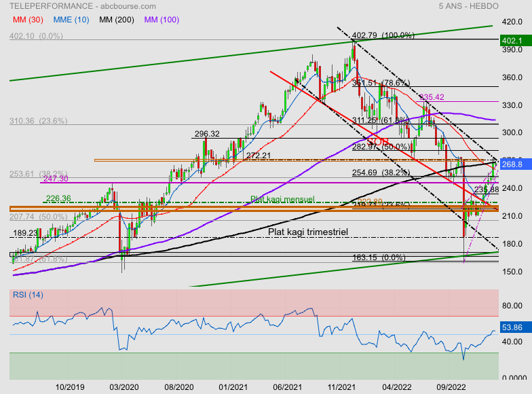Image resolution: width=532 pixels, height=394 pixels.
Task: Click the 296.32 resistance level label
Action: pyautogui.click(x=207, y=134)
